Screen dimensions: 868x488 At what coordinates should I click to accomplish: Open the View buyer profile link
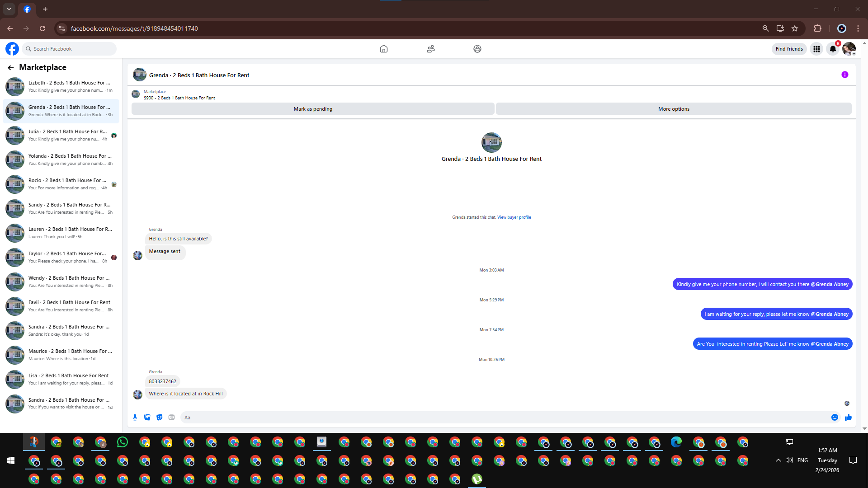click(x=514, y=217)
